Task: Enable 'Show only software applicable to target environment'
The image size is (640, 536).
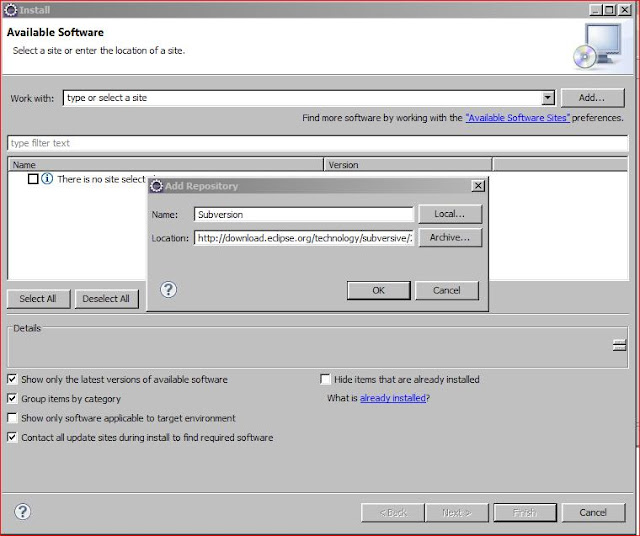Action: (12, 418)
